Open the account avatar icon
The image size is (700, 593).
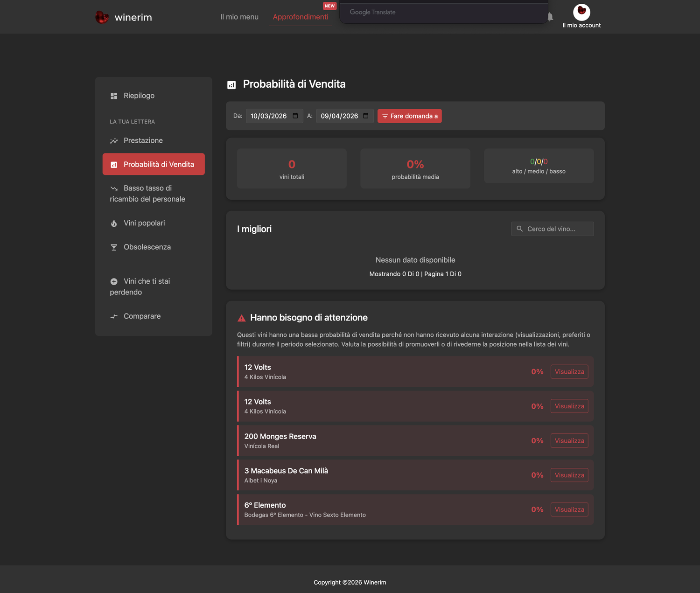(581, 12)
